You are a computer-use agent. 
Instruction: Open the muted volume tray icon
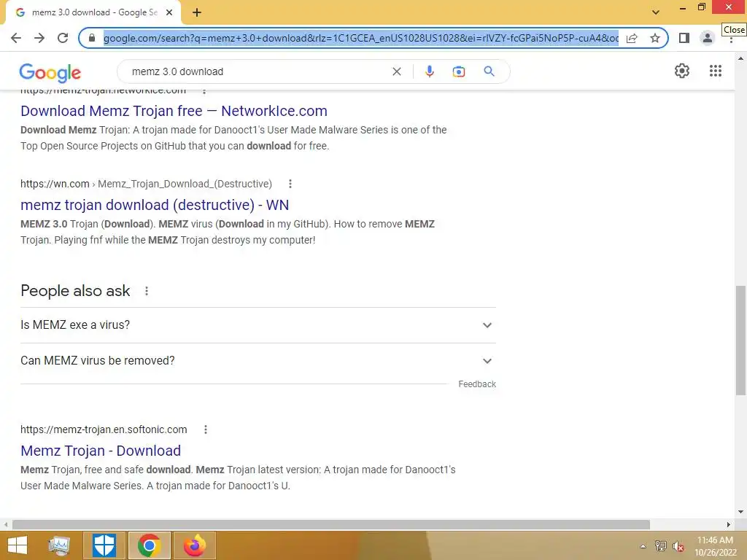678,546
